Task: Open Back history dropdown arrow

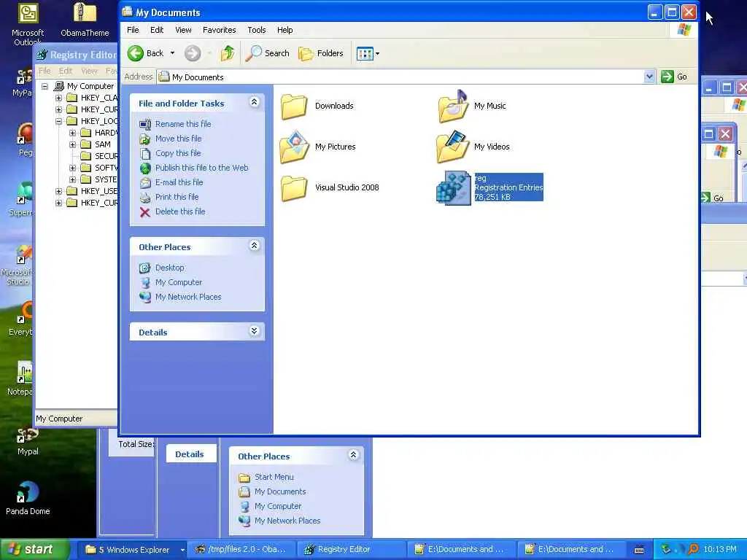Action: (x=172, y=53)
